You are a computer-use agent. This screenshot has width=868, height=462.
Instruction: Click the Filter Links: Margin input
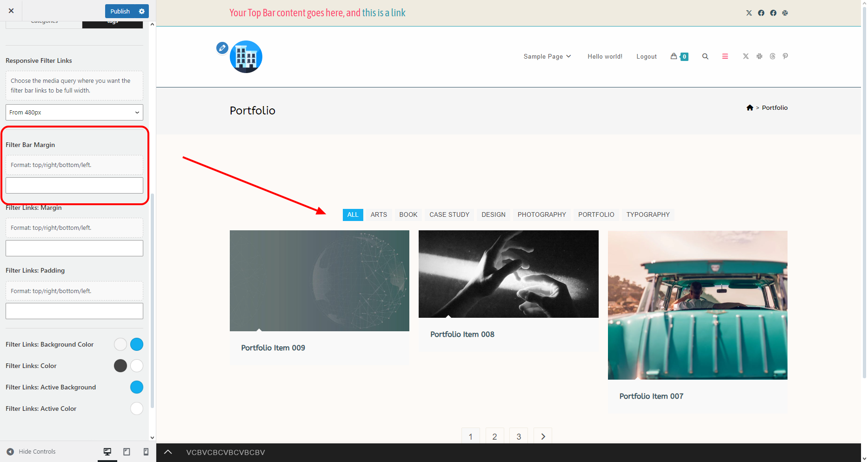pos(74,248)
